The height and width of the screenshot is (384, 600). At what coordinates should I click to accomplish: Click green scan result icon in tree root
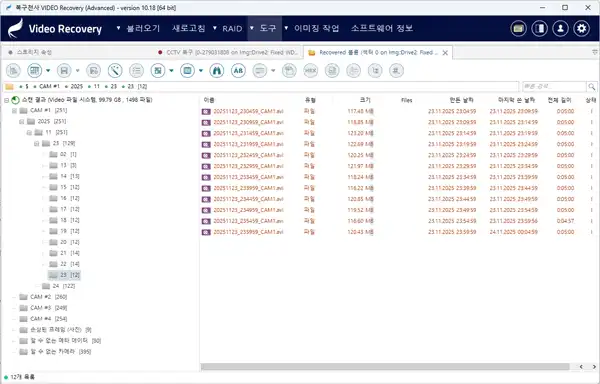pos(15,100)
